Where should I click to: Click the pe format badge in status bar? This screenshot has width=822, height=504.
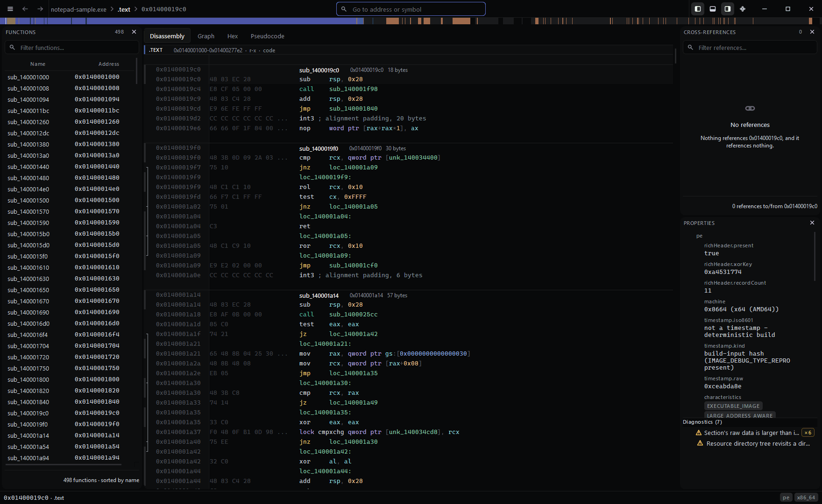(x=786, y=497)
